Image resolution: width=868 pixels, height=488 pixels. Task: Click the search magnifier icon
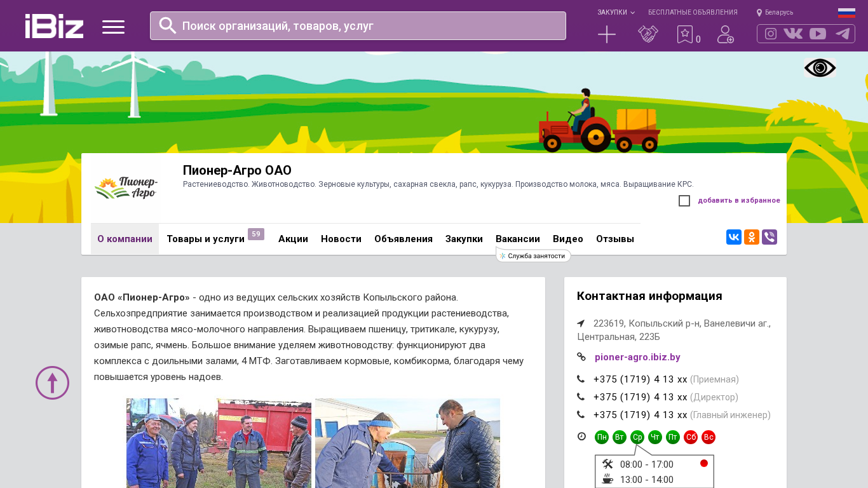point(168,25)
